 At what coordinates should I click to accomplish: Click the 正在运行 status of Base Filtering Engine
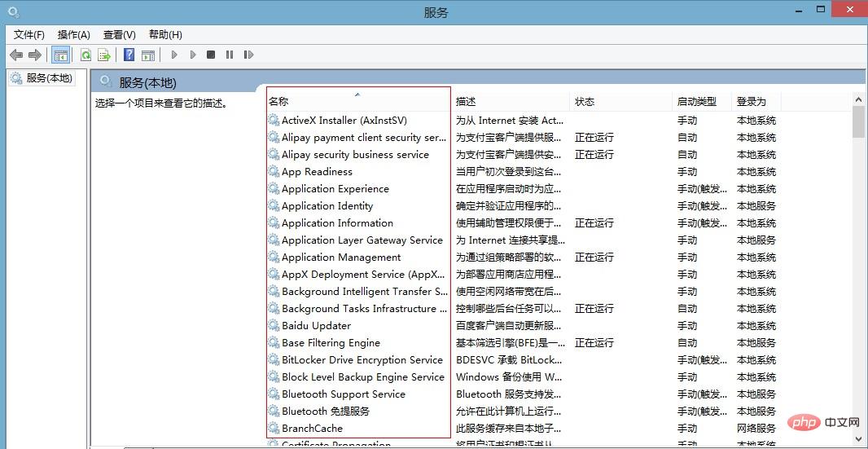coord(594,343)
